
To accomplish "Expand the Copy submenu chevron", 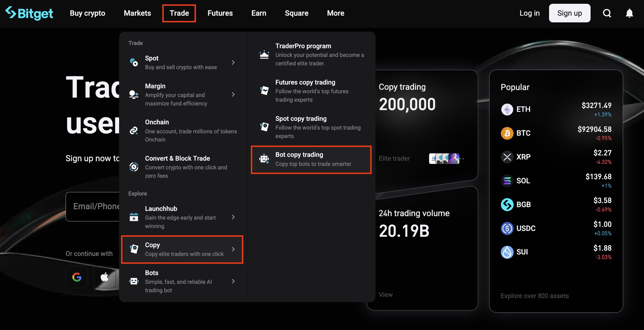I will 233,249.
